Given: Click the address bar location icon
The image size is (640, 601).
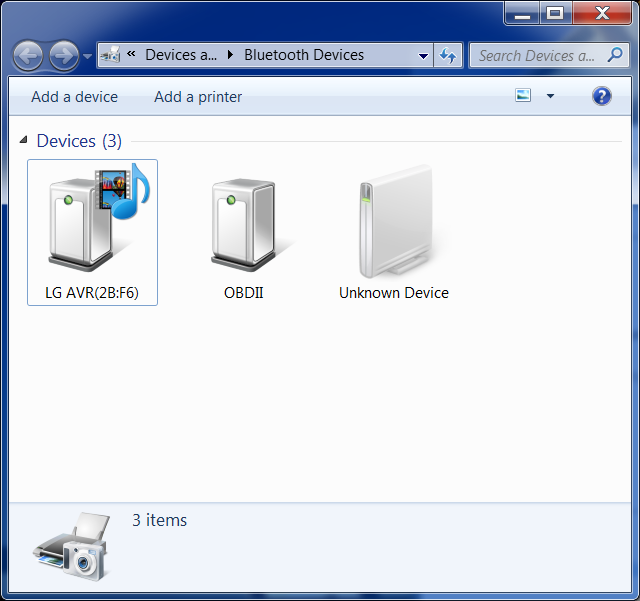Looking at the screenshot, I should 111,55.
